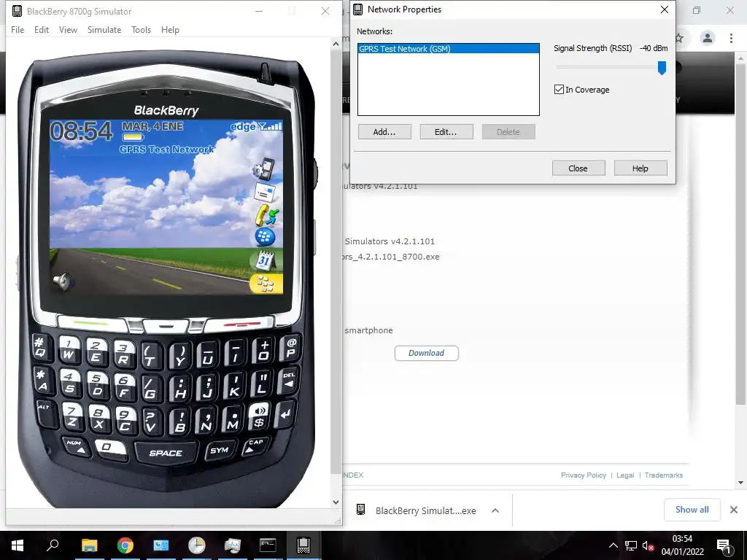Click the SYM key on BlackBerry keyboard
747x560 pixels.
[219, 451]
